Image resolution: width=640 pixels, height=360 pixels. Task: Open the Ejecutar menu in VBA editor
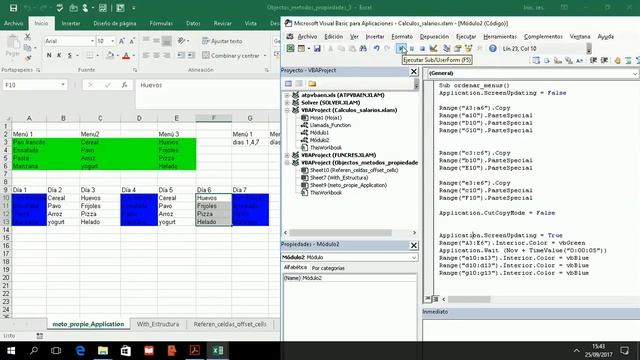[466, 37]
